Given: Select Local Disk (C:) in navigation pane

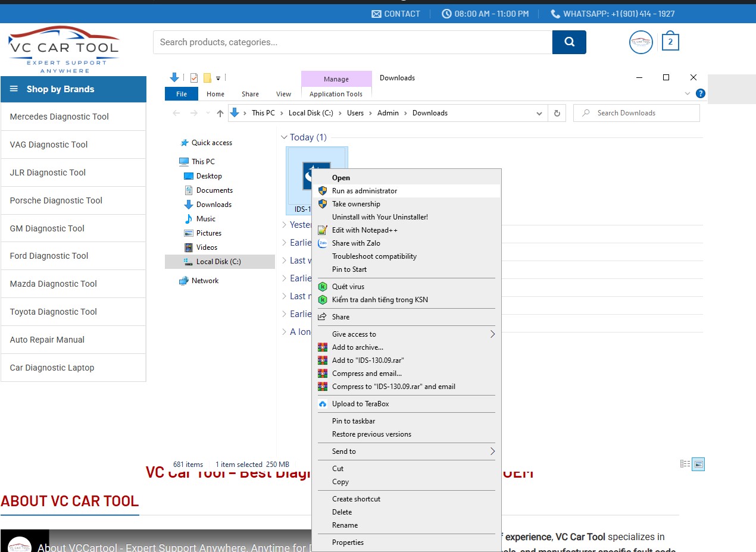Looking at the screenshot, I should point(218,262).
